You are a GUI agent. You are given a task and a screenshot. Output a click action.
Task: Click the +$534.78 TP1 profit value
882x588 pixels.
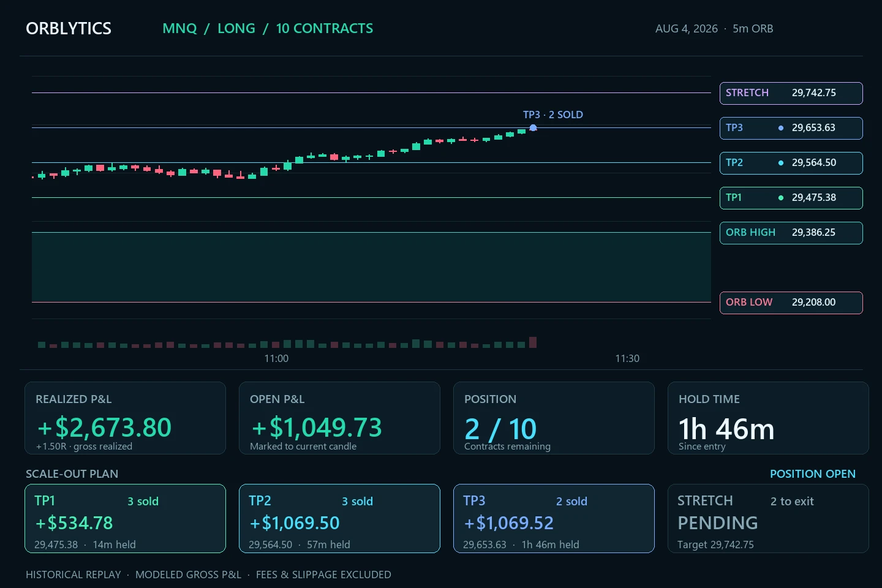[x=74, y=523]
